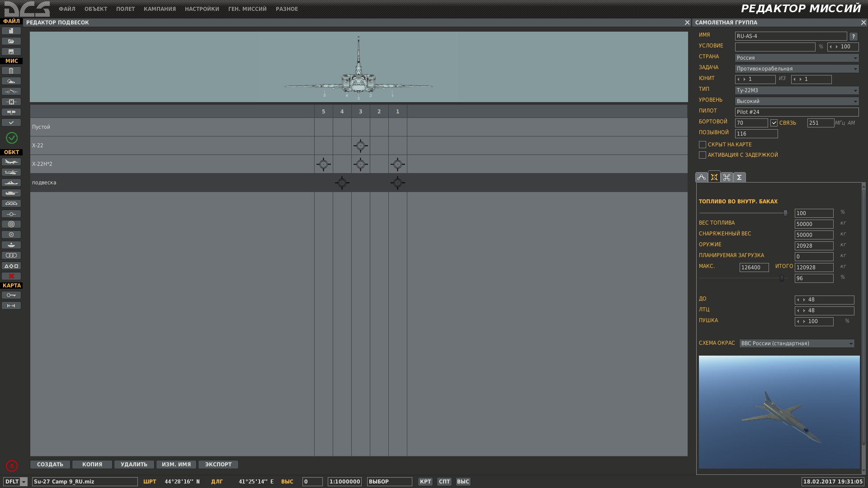This screenshot has width=868, height=488.
Task: Open the triggered actions tab icon
Action: [x=726, y=177]
